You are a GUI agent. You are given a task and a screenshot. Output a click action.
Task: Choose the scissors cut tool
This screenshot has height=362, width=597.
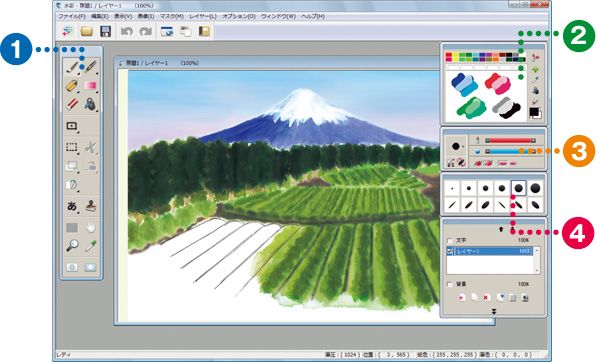tap(91, 147)
